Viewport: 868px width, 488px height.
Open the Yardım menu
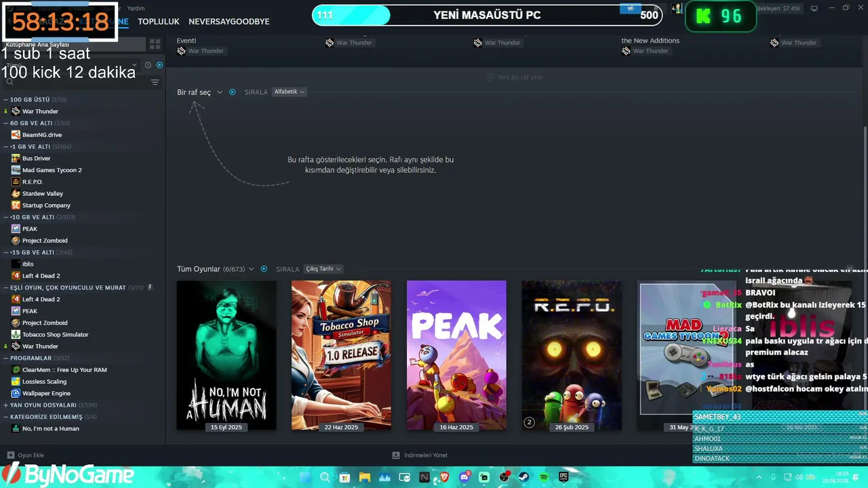pyautogui.click(x=136, y=8)
